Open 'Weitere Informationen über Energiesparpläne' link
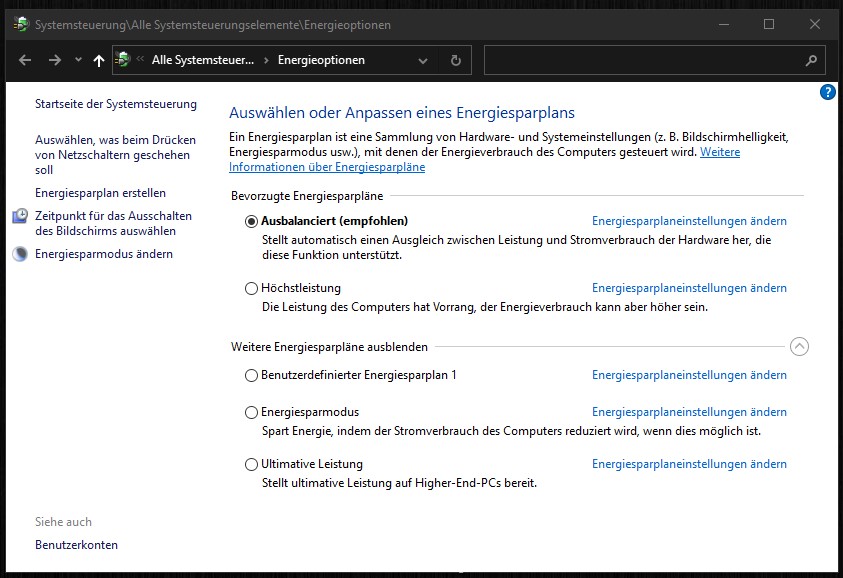The height and width of the screenshot is (578, 843). 484,160
